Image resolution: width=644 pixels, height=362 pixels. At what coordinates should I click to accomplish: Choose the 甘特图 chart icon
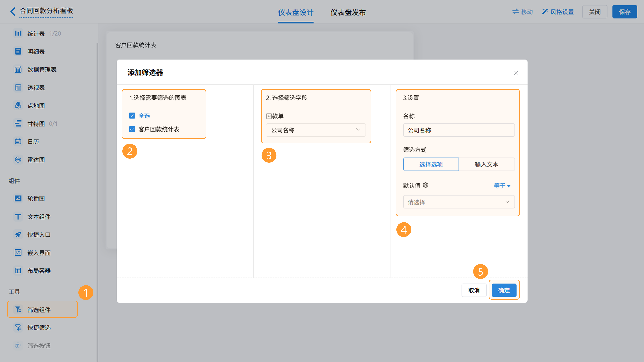(18, 123)
